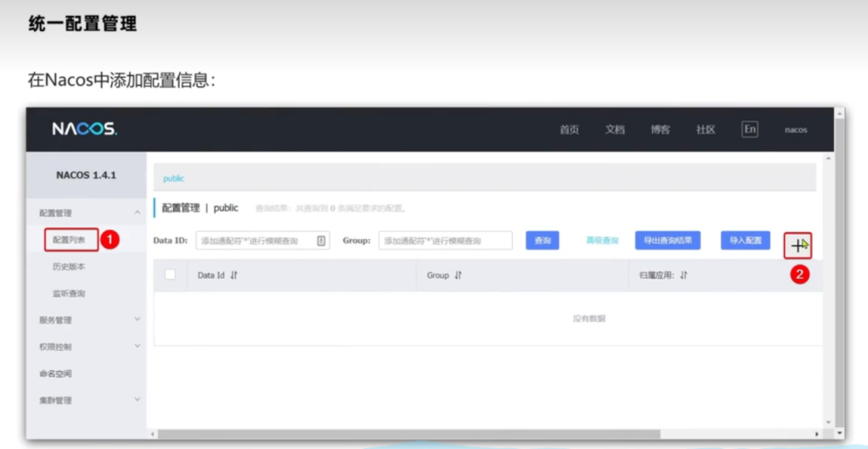The height and width of the screenshot is (449, 868).
Task: Open the 命名空间 sidebar item
Action: [x=55, y=374]
